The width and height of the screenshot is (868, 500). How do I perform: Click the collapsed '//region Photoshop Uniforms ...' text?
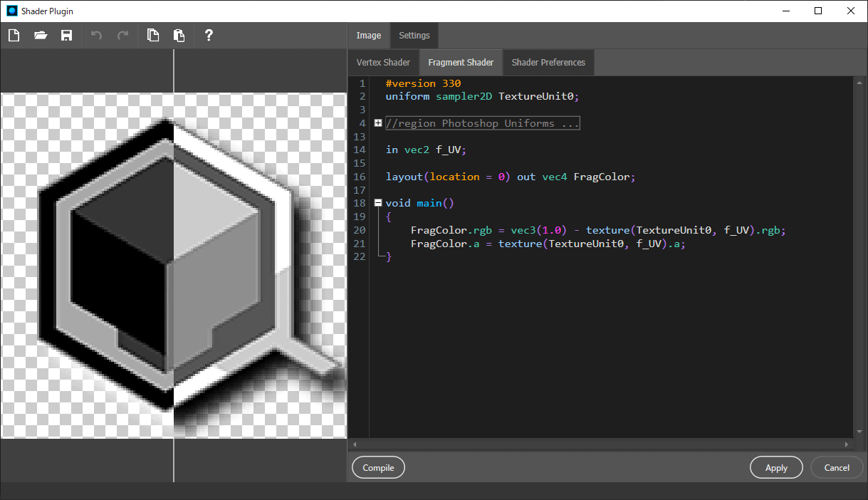pos(482,123)
